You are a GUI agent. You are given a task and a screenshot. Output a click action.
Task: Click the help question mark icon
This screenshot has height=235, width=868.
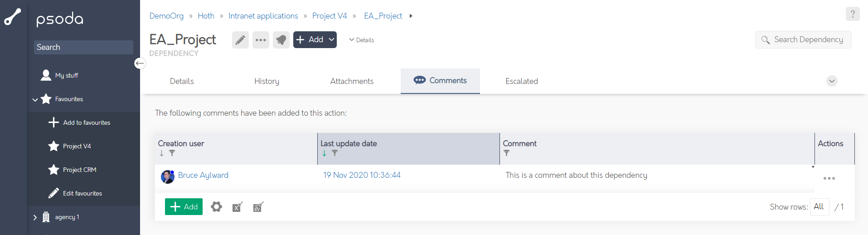pos(852,14)
